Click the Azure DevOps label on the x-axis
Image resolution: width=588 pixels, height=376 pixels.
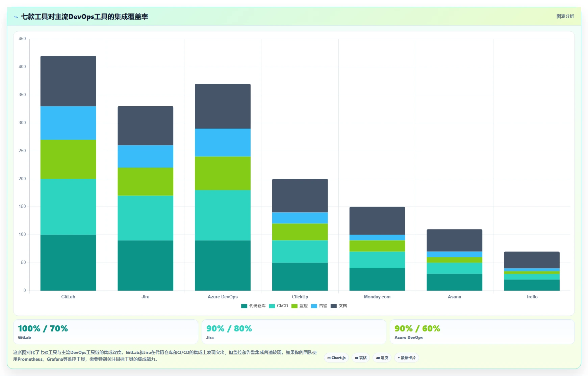pyautogui.click(x=223, y=297)
